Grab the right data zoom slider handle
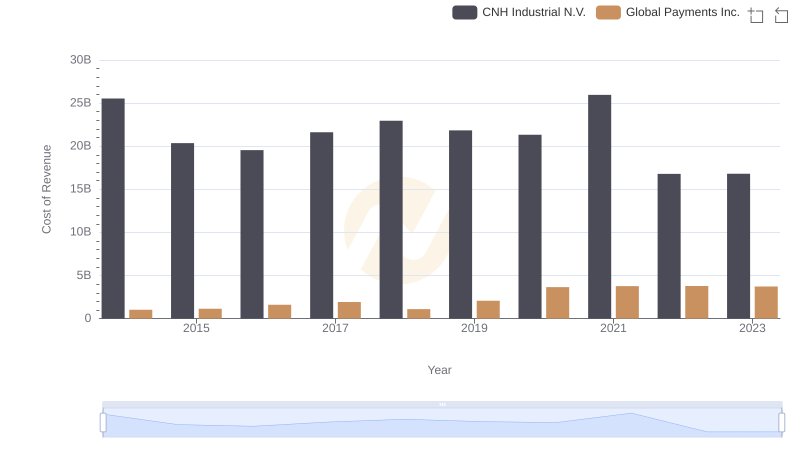 coord(782,423)
